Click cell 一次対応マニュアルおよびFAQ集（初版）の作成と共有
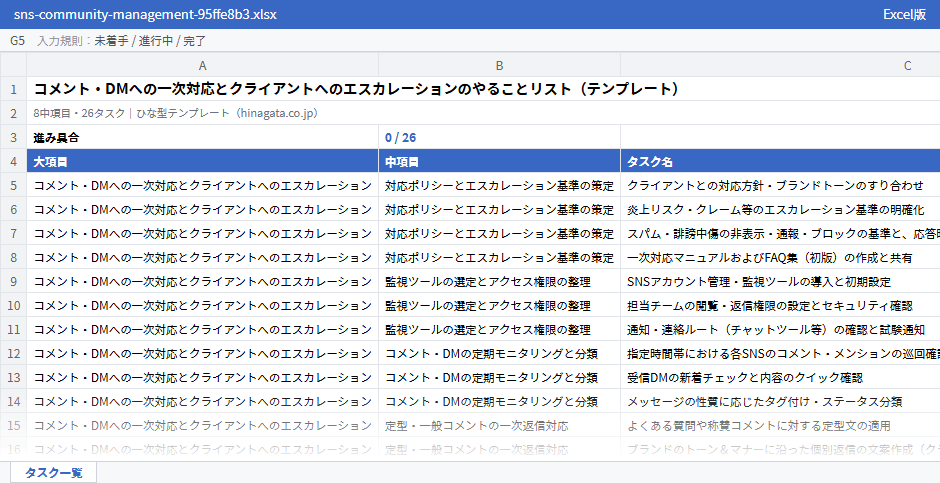Image resolution: width=940 pixels, height=483 pixels. (x=780, y=257)
